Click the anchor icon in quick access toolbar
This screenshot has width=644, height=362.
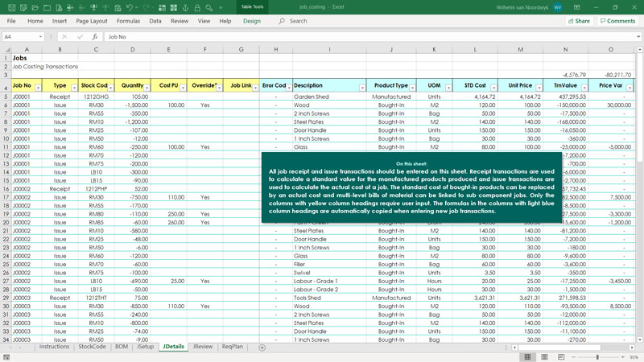[x=185, y=7]
